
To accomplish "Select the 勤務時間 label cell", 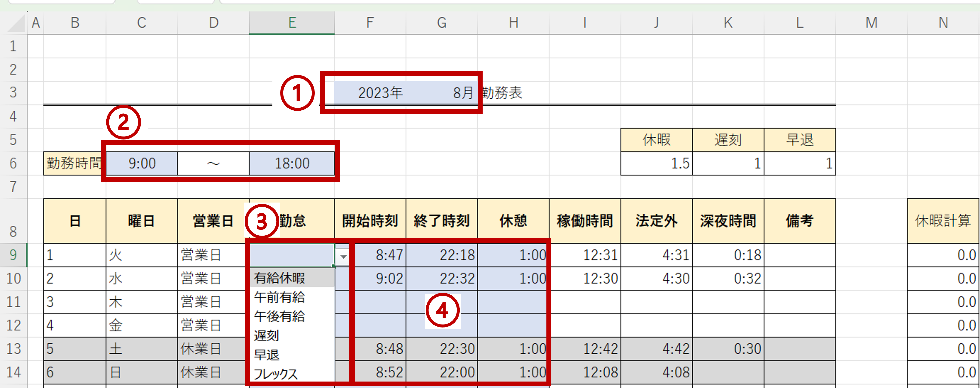I will click(72, 164).
